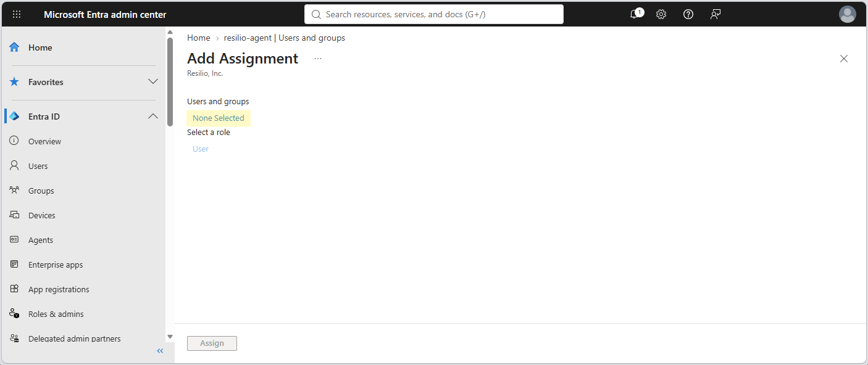The image size is (868, 365).
Task: Close the Add Assignment pane
Action: (844, 59)
